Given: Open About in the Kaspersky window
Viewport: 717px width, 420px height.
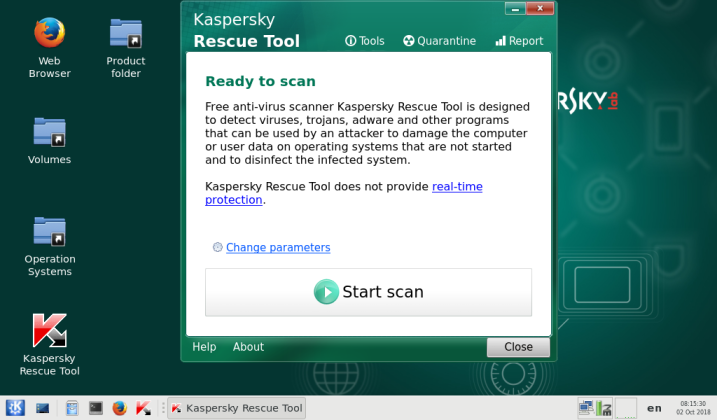Looking at the screenshot, I should coord(248,347).
